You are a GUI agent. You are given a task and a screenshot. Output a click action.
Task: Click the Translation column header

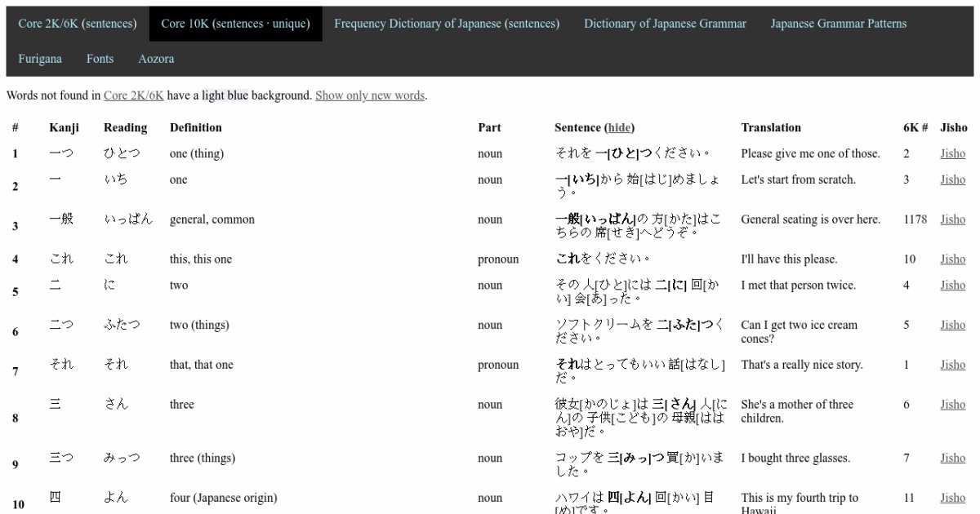coord(770,127)
